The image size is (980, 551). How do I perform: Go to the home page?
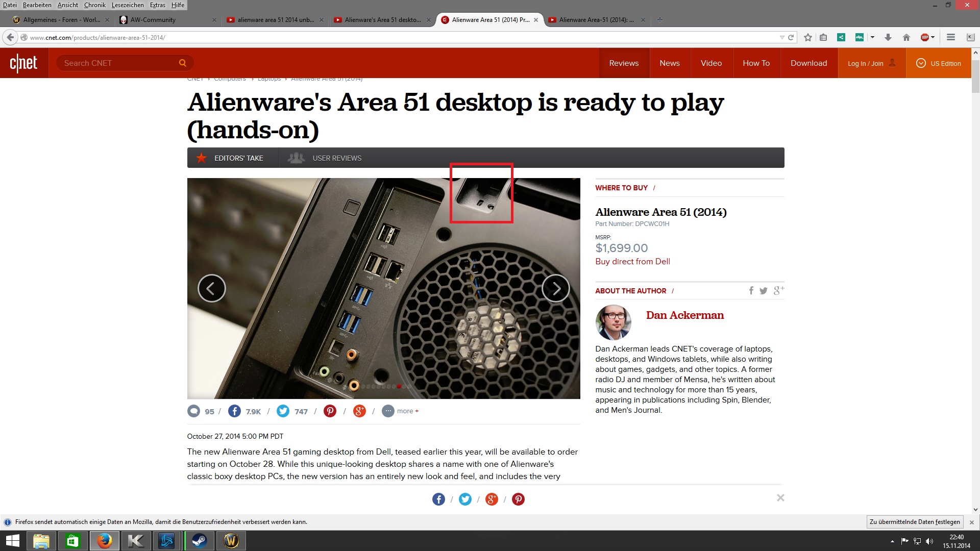pyautogui.click(x=906, y=37)
